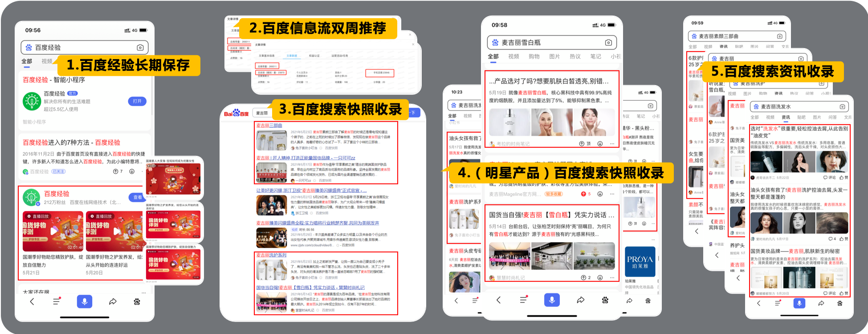The image size is (868, 334).
Task: Open menu icon in 麦吉丽洗发水 phone's bottom bar
Action: (x=778, y=303)
